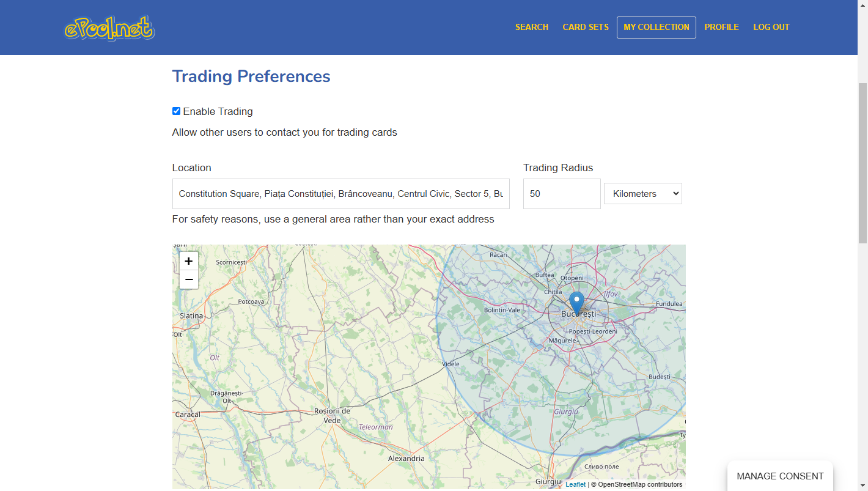This screenshot has height=491, width=868.
Task: Click the safety reasons hint text
Action: click(333, 219)
